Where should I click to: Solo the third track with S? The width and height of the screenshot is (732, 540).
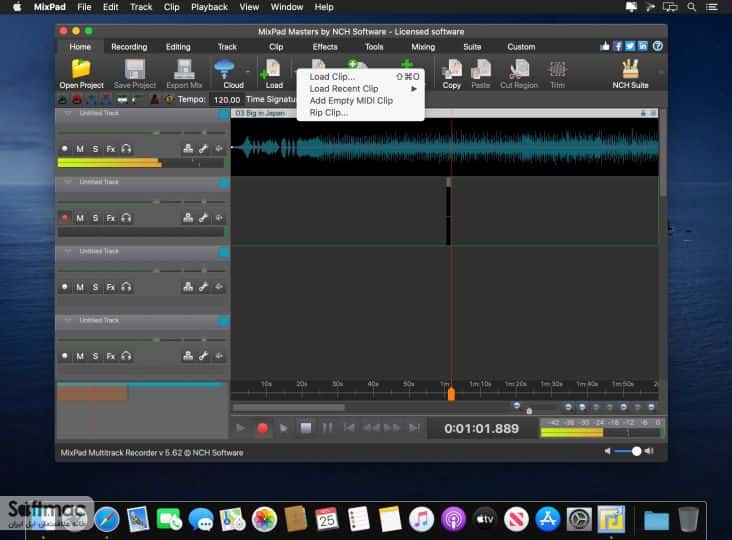(x=95, y=287)
